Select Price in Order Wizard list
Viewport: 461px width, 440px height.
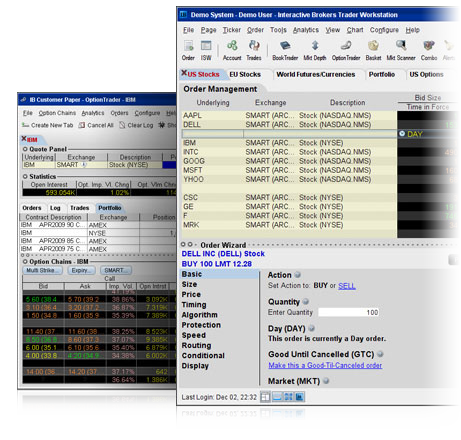pyautogui.click(x=191, y=294)
